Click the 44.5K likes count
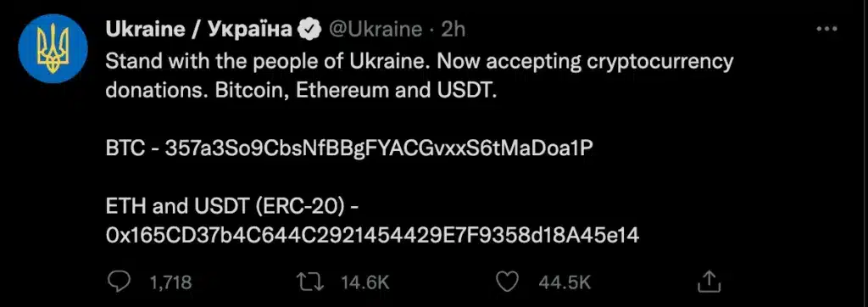Image resolution: width=868 pixels, height=307 pixels. click(x=565, y=283)
